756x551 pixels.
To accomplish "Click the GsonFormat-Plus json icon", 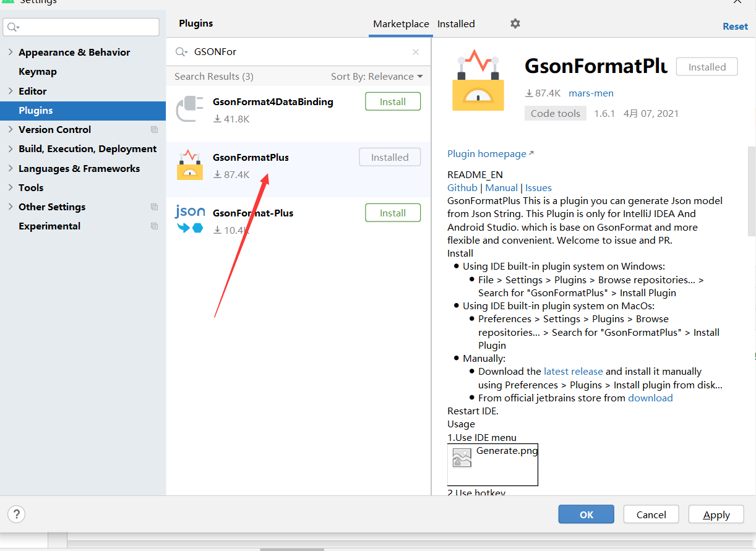I will (189, 220).
